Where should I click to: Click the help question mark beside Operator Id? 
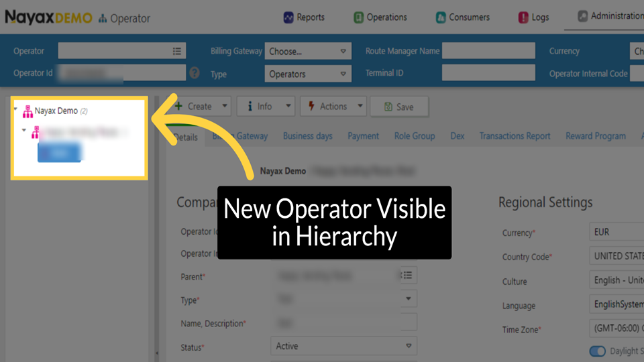pyautogui.click(x=195, y=73)
